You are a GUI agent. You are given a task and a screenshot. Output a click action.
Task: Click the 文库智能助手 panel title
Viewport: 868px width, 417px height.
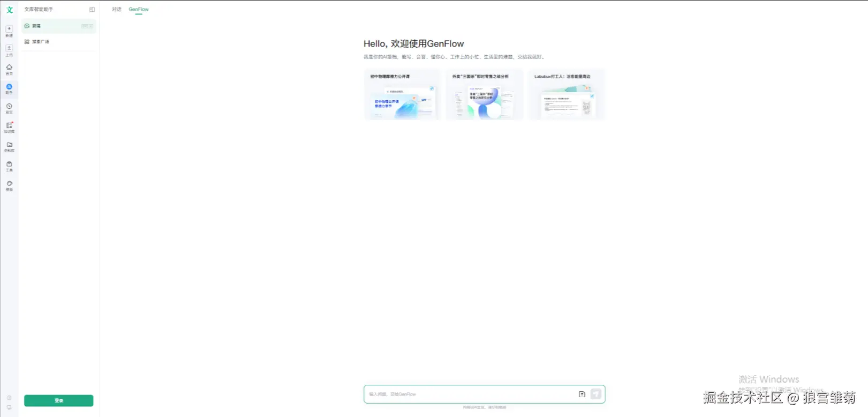39,10
